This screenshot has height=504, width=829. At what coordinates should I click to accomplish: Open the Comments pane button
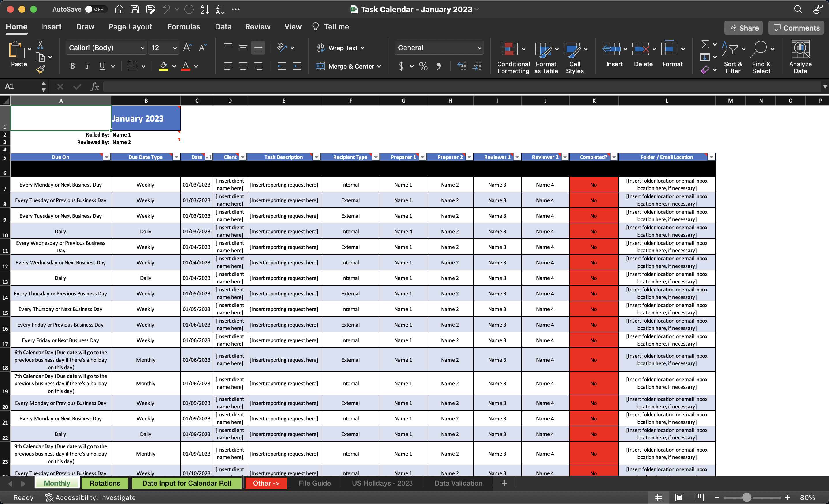point(796,28)
